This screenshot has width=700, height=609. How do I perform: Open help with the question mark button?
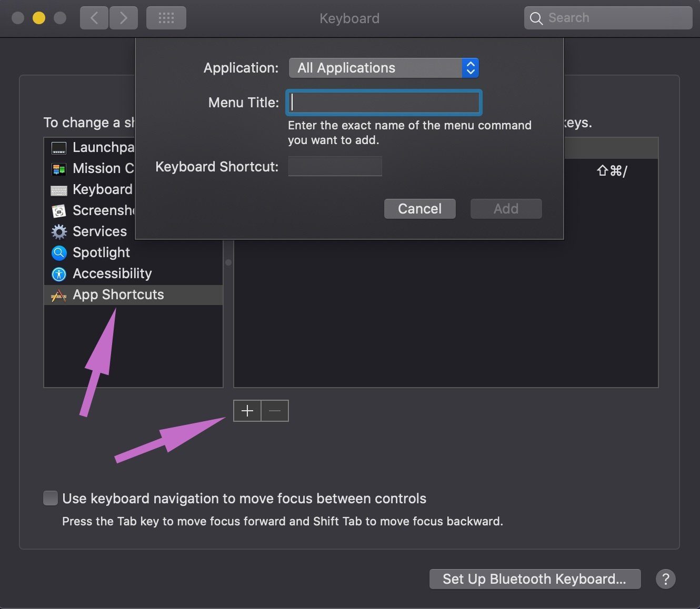pyautogui.click(x=666, y=579)
